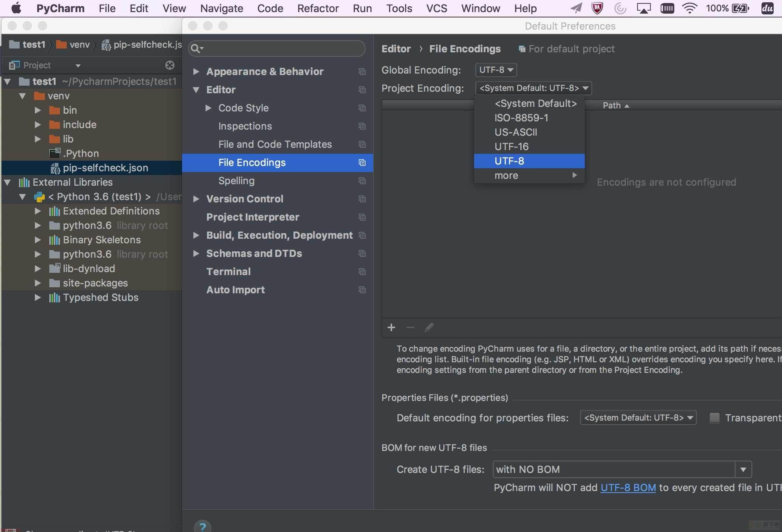Expand Version Control settings
This screenshot has width=782, height=532.
click(x=196, y=199)
